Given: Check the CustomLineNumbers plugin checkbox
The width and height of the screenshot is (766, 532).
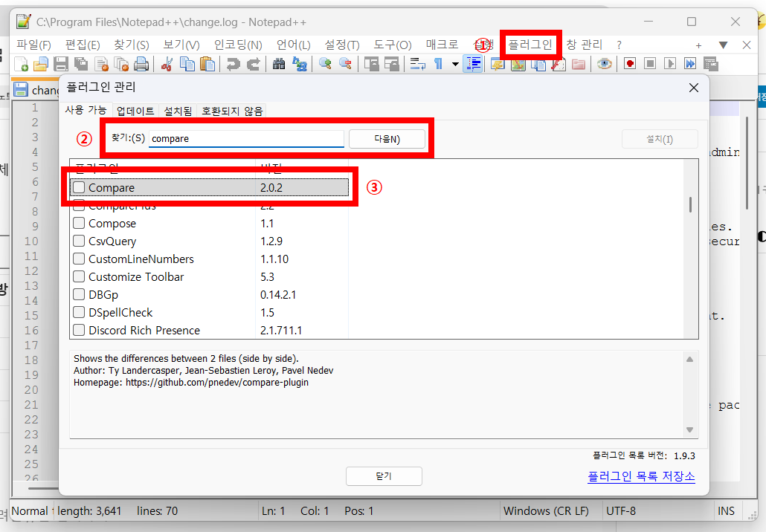Looking at the screenshot, I should [x=79, y=259].
